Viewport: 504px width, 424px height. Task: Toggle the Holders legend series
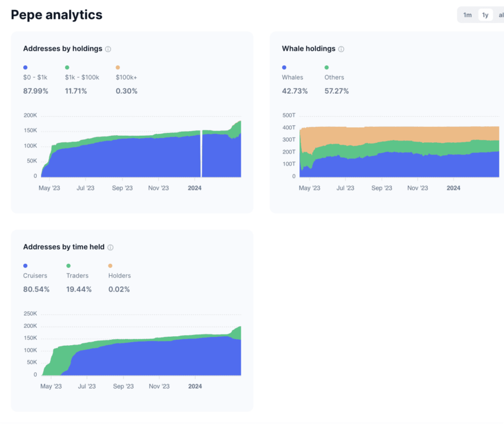pos(120,276)
